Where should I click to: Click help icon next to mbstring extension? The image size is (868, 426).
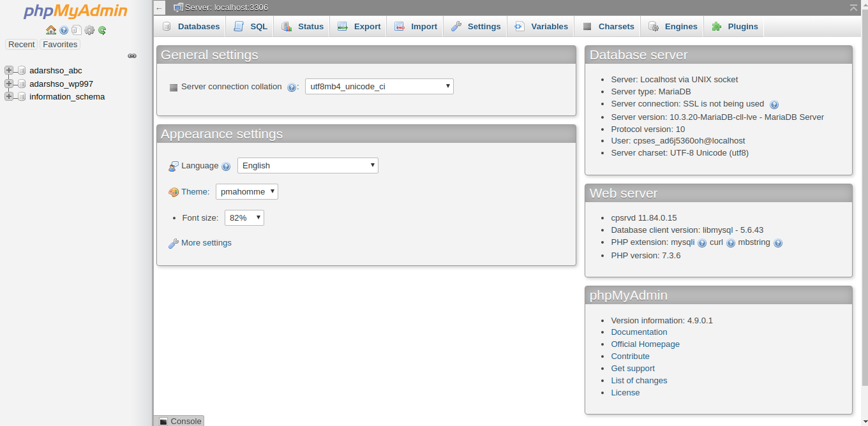tap(778, 243)
